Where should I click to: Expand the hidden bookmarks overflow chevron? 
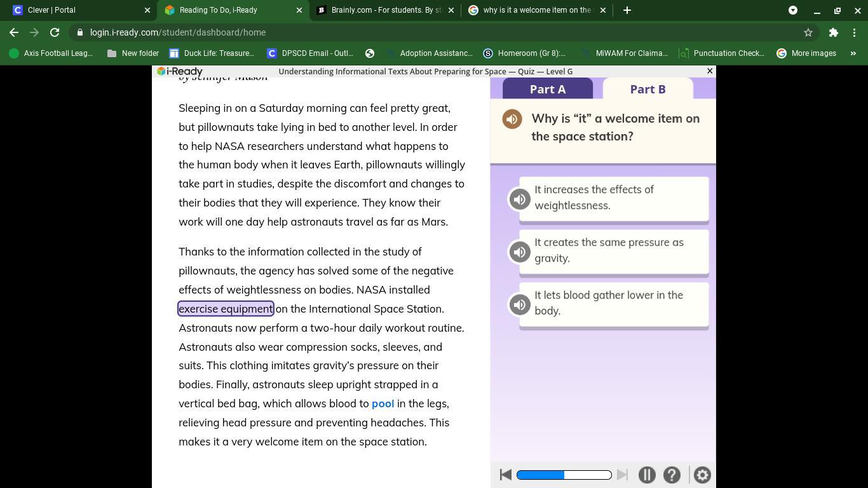coord(853,53)
